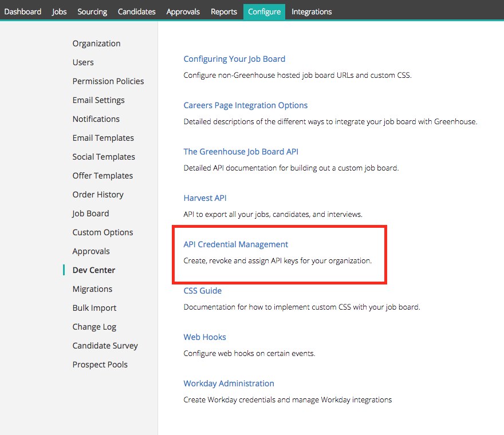The width and height of the screenshot is (504, 435).
Task: Open the Candidates tab
Action: pos(137,11)
